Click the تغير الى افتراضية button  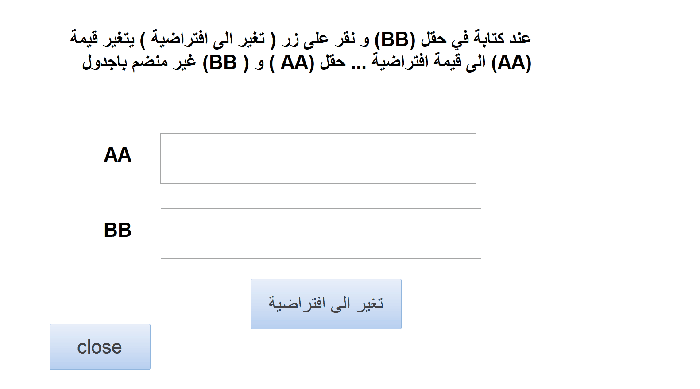(x=326, y=304)
